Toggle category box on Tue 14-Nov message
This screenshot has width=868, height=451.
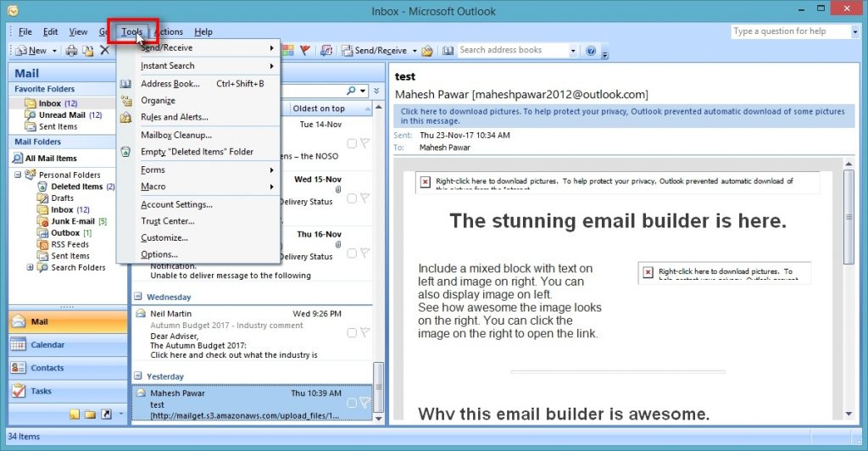pyautogui.click(x=352, y=143)
